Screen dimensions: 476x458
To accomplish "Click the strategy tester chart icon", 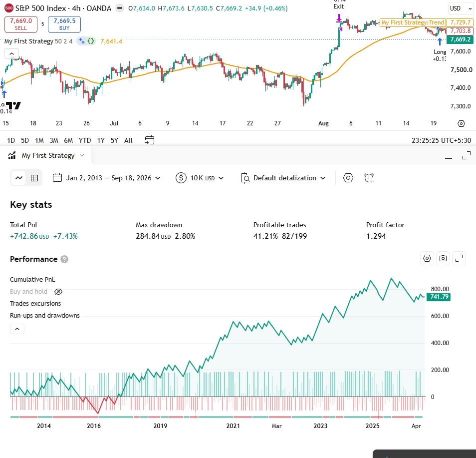I will point(12,155).
